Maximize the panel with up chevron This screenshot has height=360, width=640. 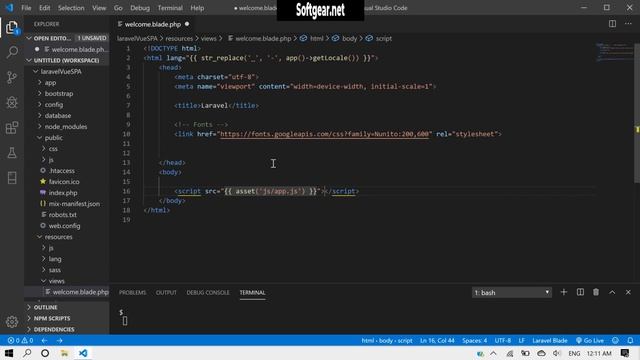(x=612, y=292)
